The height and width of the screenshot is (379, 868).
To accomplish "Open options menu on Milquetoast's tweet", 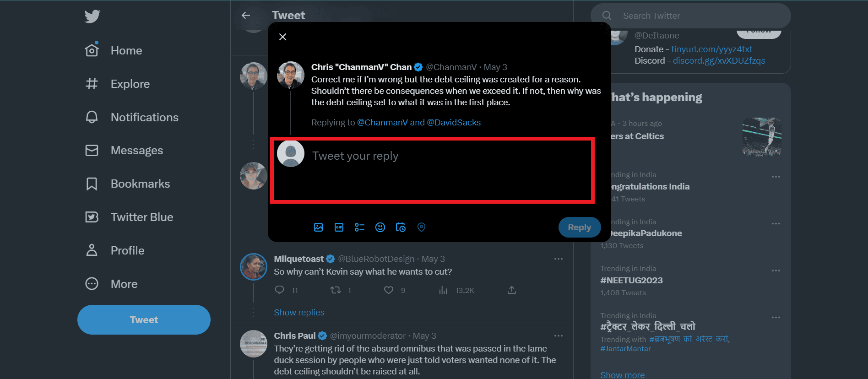I will click(558, 259).
